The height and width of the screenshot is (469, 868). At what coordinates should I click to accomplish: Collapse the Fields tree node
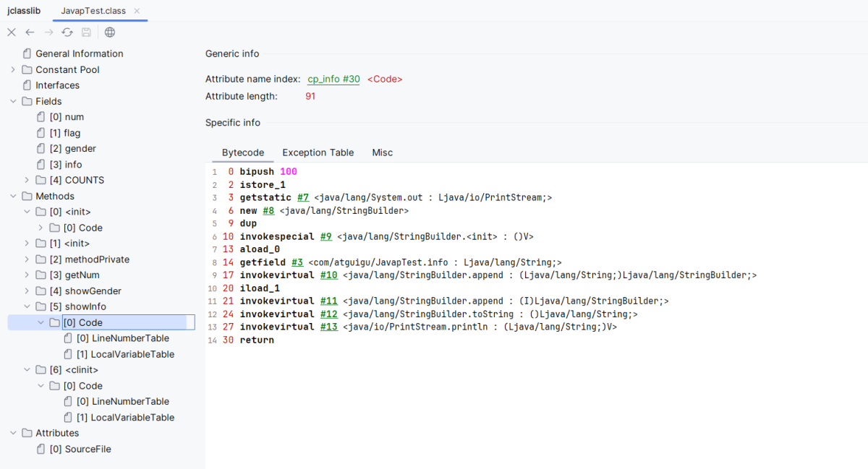click(13, 101)
